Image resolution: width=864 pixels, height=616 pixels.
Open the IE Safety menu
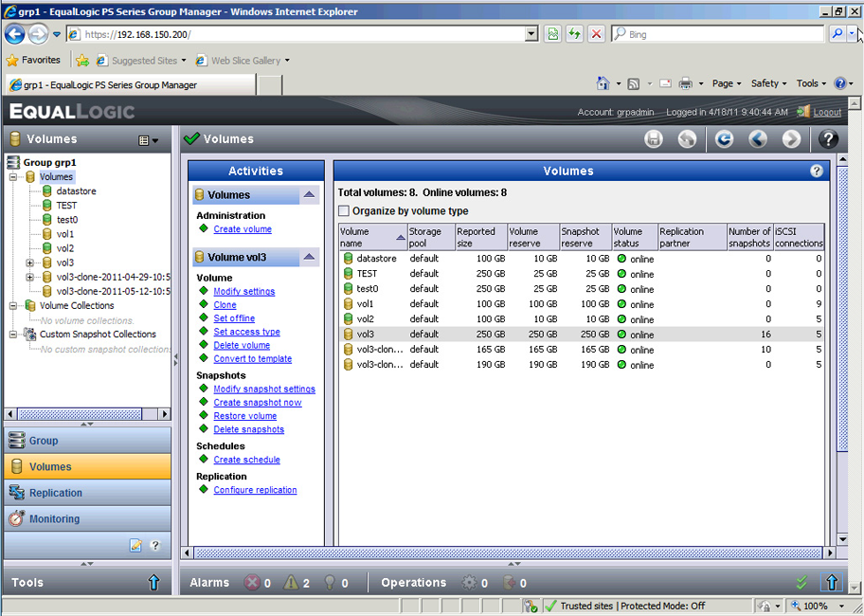coord(768,83)
